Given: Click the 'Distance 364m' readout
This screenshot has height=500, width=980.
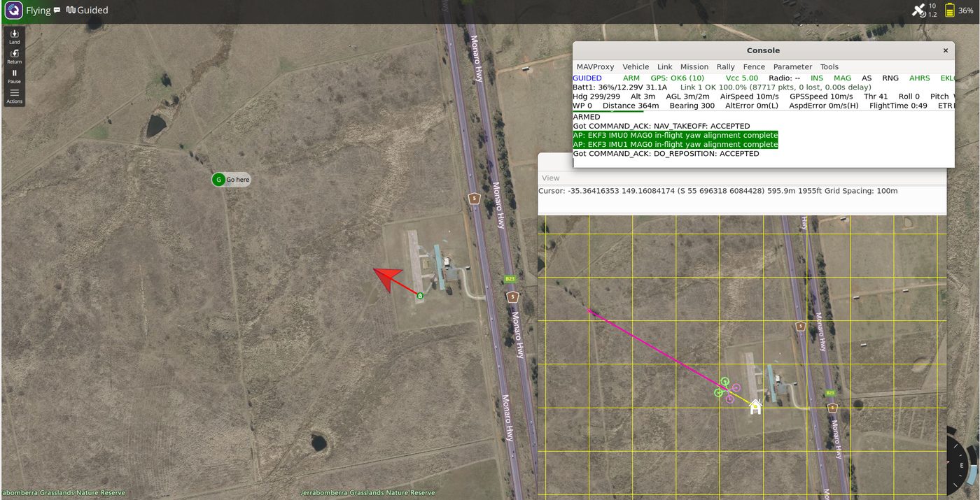Looking at the screenshot, I should click(631, 106).
